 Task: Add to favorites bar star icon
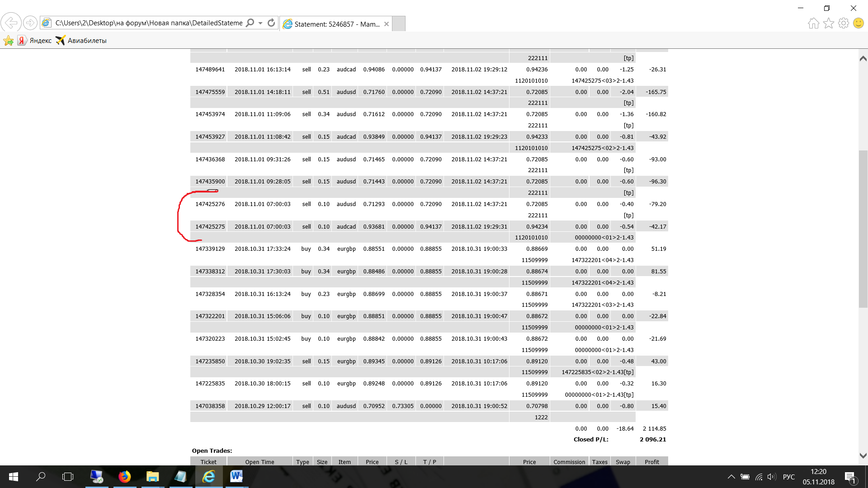[x=8, y=41]
